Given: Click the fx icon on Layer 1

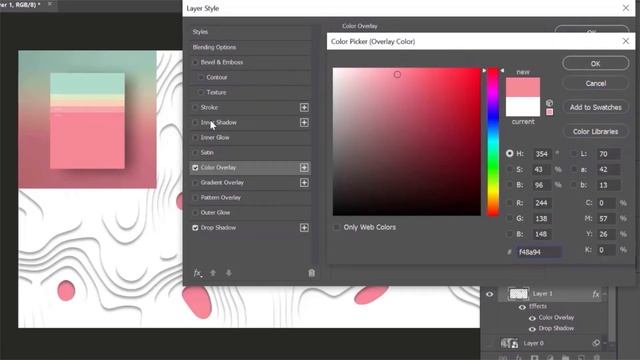Looking at the screenshot, I should point(596,294).
